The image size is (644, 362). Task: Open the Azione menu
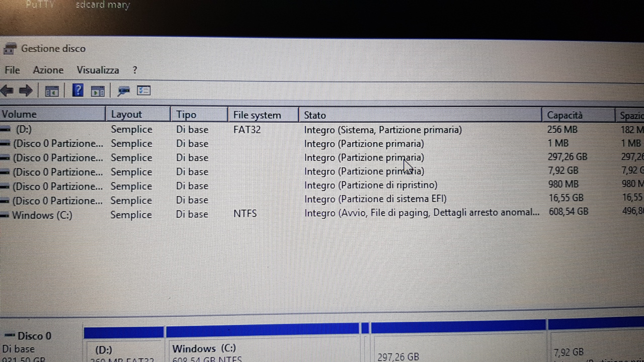(48, 70)
